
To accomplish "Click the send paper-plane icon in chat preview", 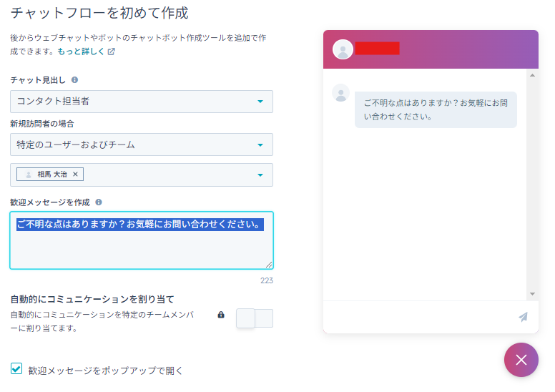I will click(524, 317).
